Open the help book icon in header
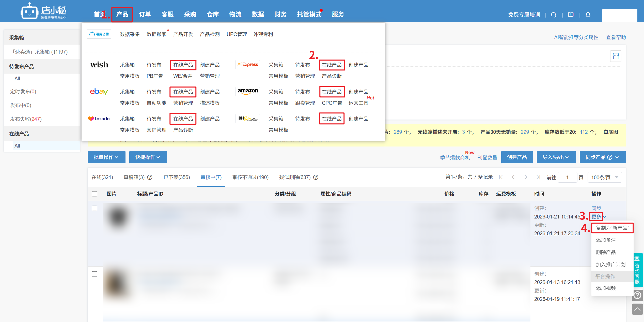Screen dimensions: 644x322 click(x=571, y=15)
